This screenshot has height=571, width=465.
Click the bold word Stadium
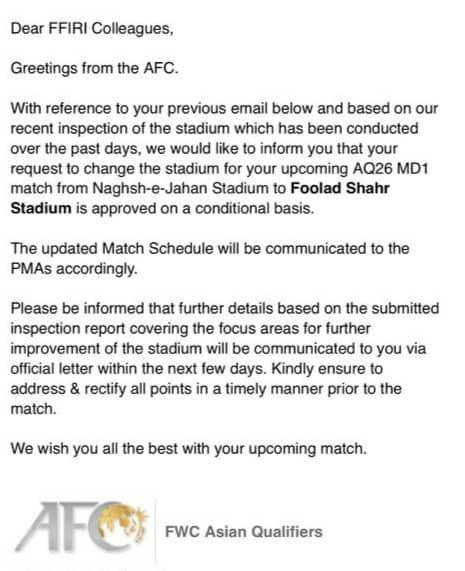(41, 208)
